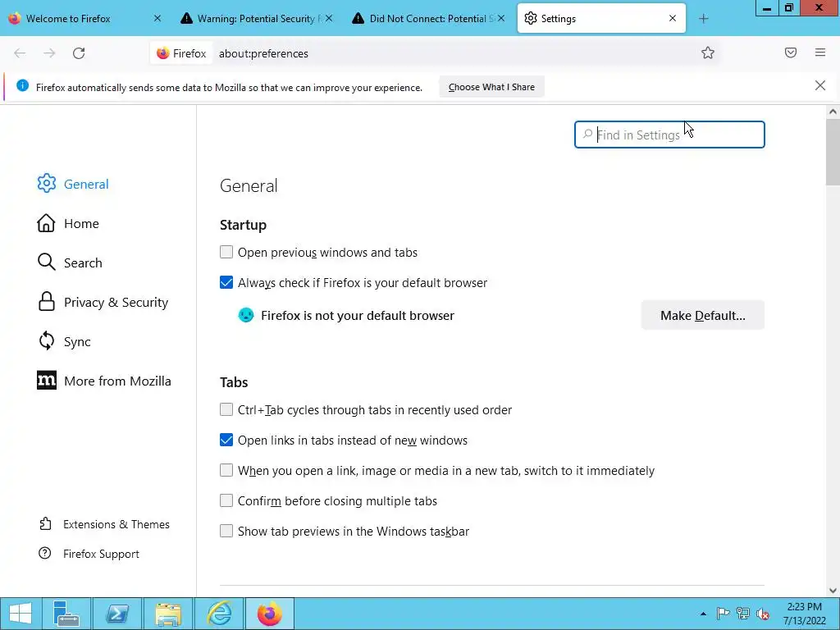Click the scrollbar down arrow

(x=833, y=591)
